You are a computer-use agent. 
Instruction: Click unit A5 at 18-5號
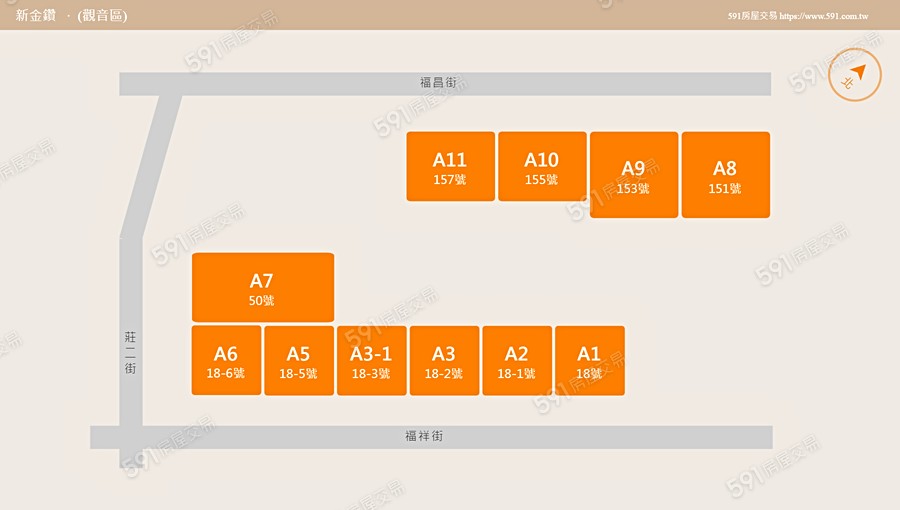click(x=298, y=361)
